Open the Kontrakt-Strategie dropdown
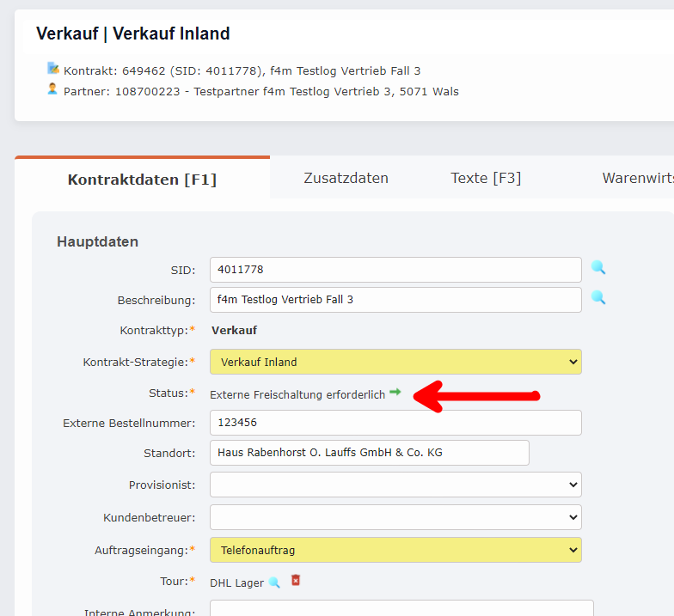Viewport: 674px width, 616px height. [x=395, y=362]
